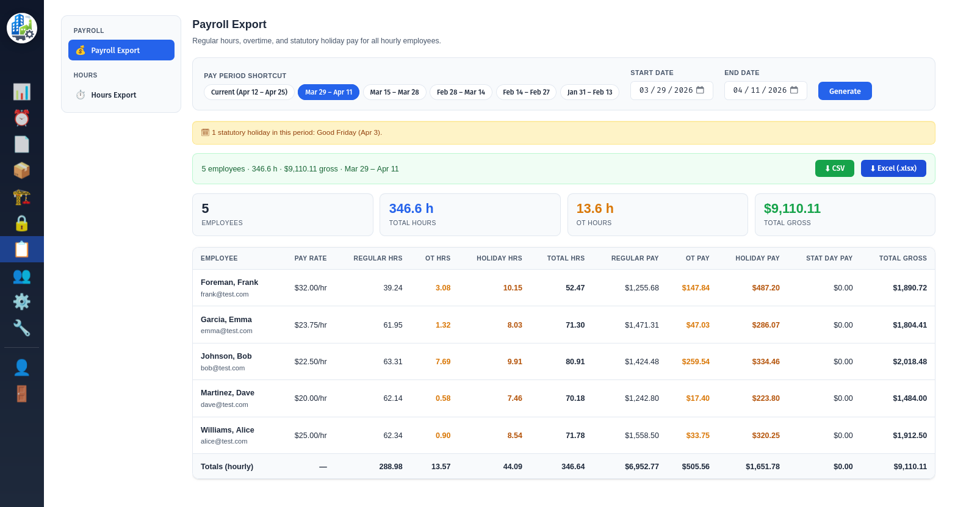Image resolution: width=980 pixels, height=507 pixels.
Task: Open calendar picker in Start Date field
Action: (700, 90)
